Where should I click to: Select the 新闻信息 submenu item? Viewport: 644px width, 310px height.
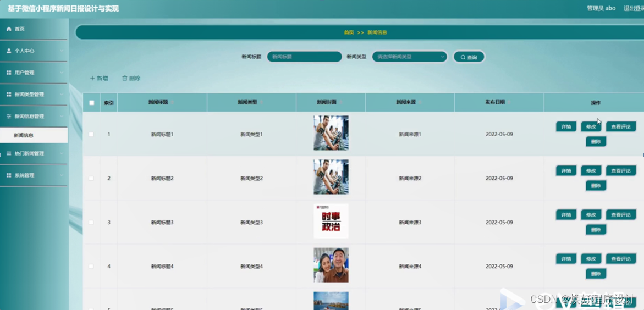coord(34,135)
